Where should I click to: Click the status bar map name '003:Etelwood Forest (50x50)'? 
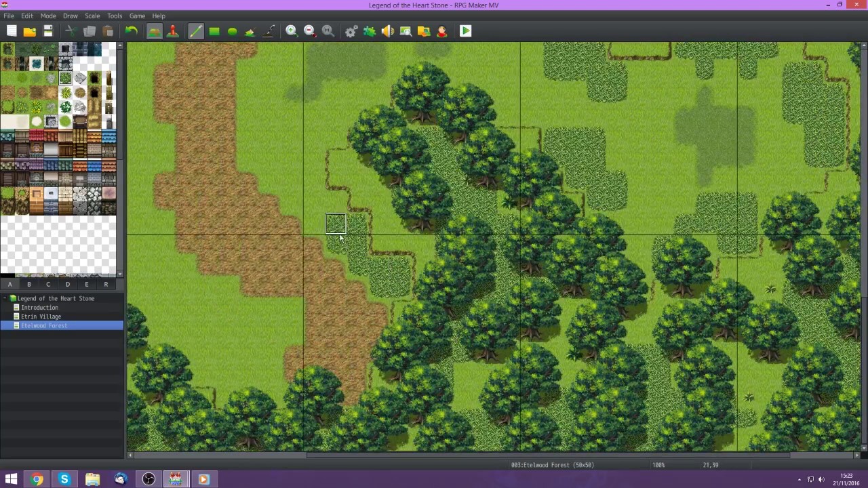pos(553,465)
